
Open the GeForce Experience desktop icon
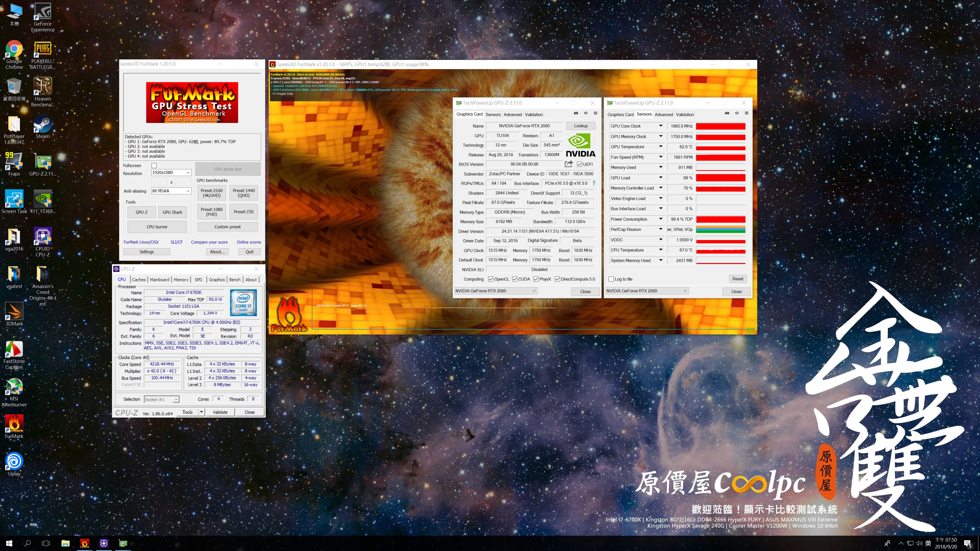[x=43, y=18]
